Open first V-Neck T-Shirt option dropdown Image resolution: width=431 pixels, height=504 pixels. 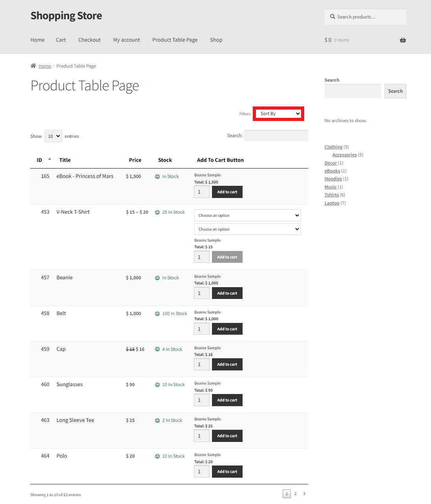(x=248, y=215)
